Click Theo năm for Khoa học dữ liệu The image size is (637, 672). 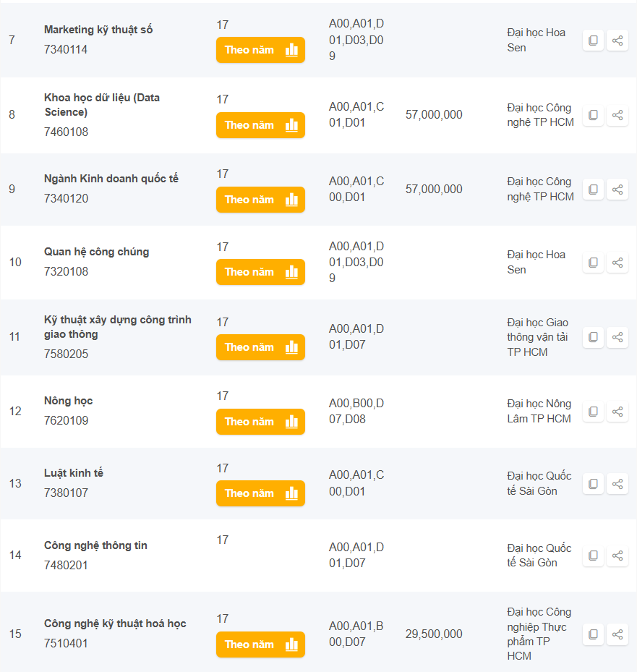pos(260,125)
